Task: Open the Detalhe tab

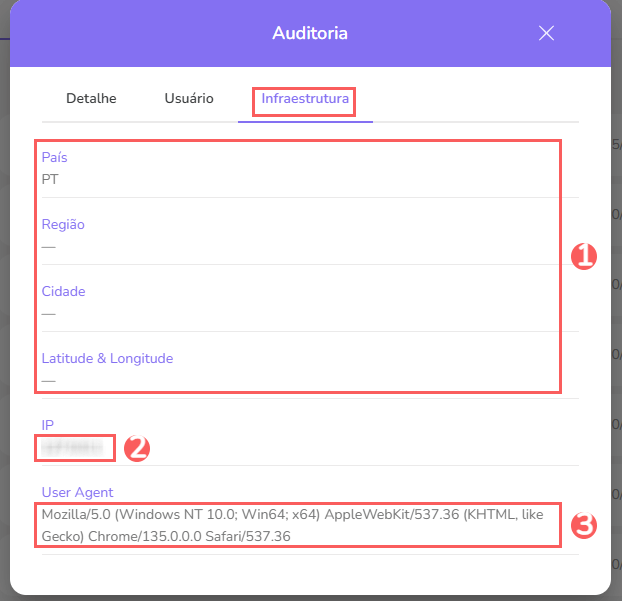Action: 91,99
